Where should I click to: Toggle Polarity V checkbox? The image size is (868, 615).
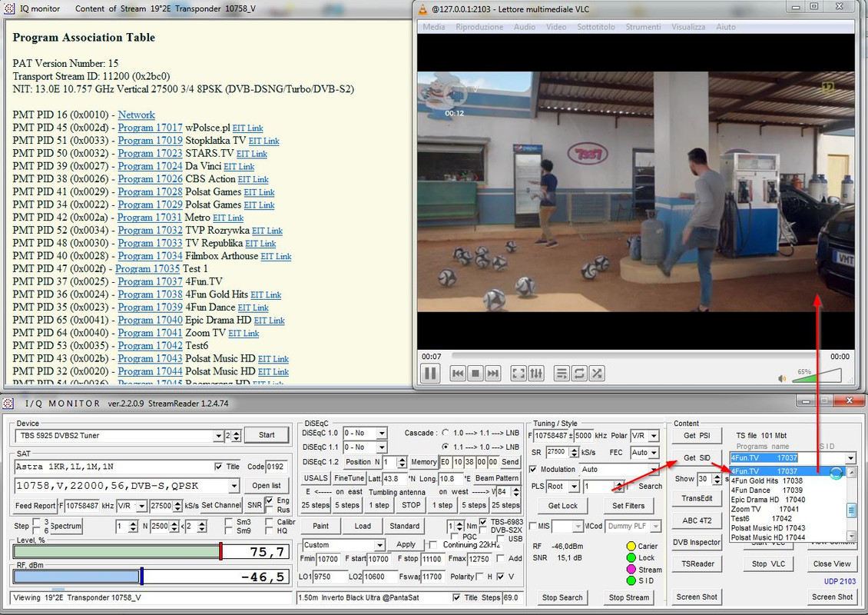tap(500, 577)
